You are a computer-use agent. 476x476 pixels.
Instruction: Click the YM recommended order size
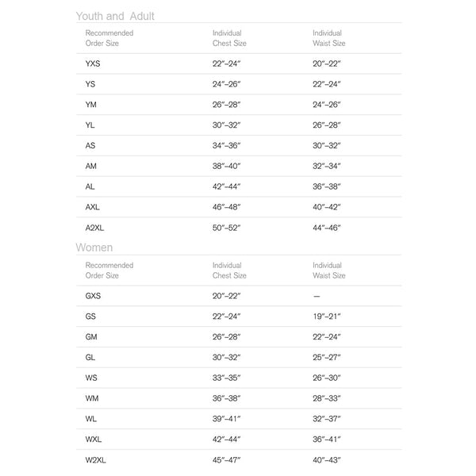pyautogui.click(x=91, y=104)
